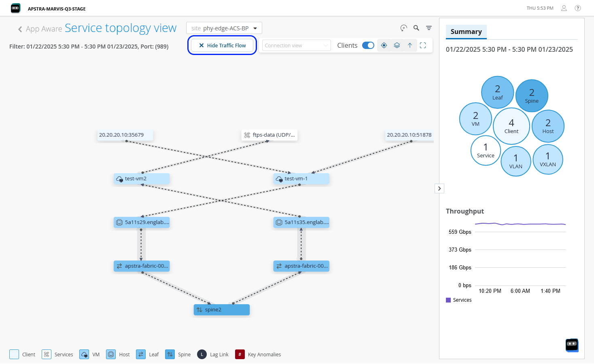Click APSTRA-MARVIS-Q3-STAGE organization name
The image size is (594, 364).
click(57, 8)
